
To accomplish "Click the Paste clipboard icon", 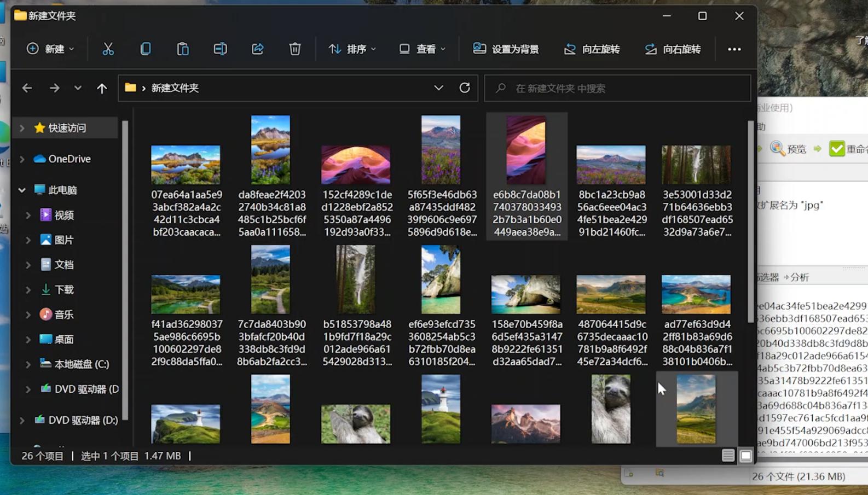I will pyautogui.click(x=183, y=49).
